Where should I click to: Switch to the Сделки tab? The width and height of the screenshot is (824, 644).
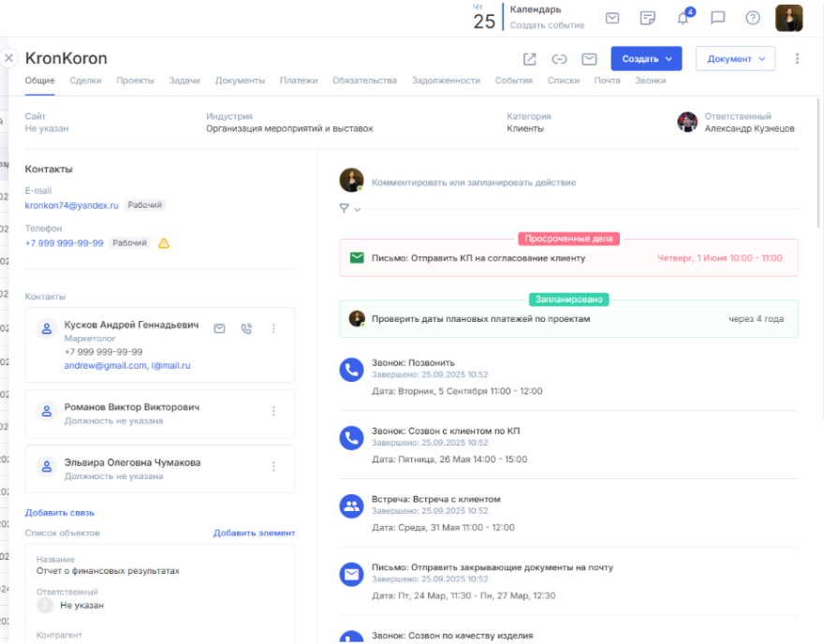click(86, 80)
